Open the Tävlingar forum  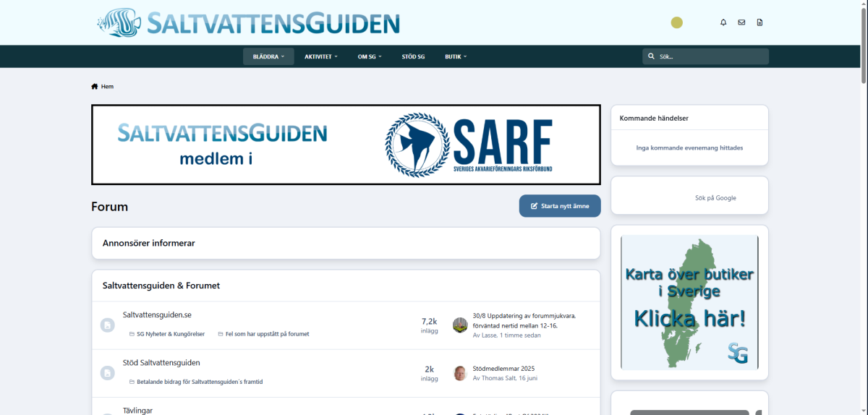point(137,411)
